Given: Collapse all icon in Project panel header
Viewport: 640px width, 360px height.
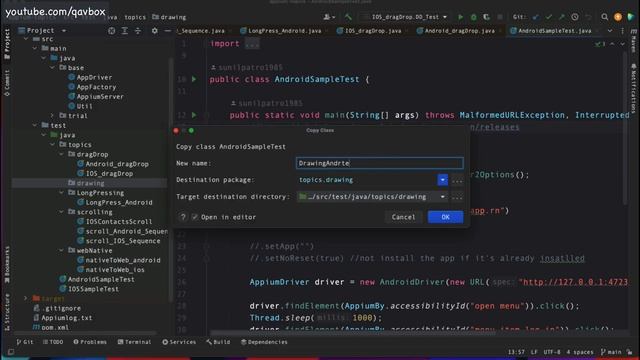Looking at the screenshot, I should [x=138, y=31].
